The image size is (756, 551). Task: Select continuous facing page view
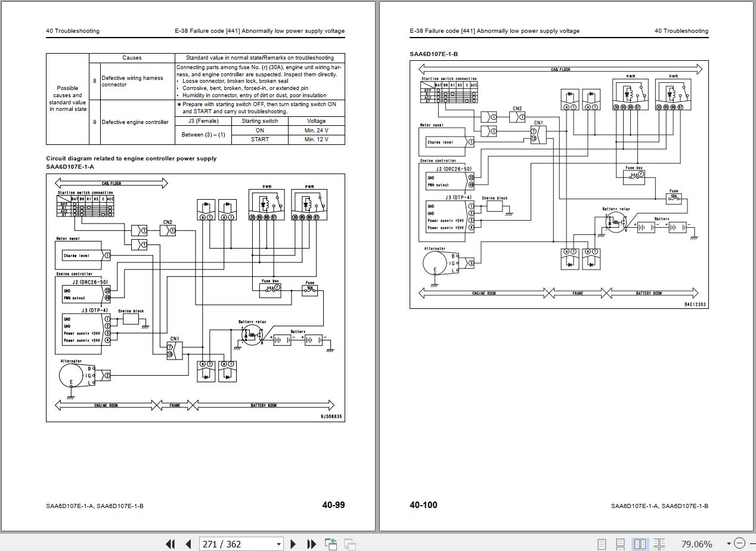tap(659, 544)
